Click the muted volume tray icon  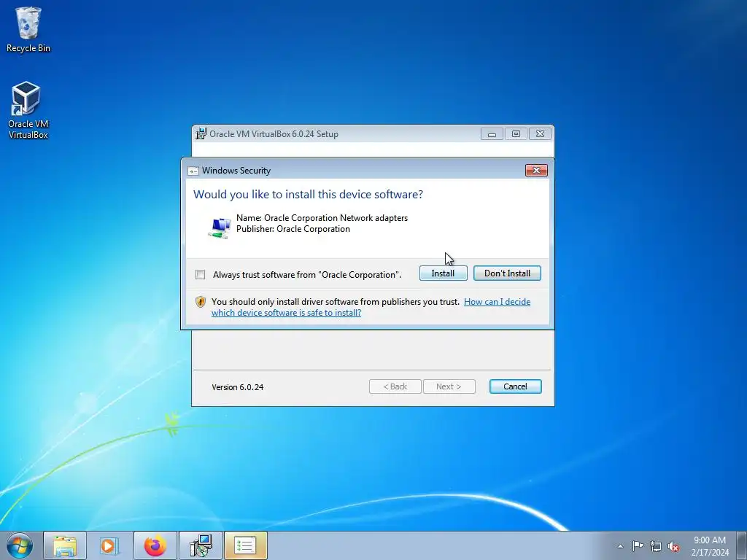673,546
